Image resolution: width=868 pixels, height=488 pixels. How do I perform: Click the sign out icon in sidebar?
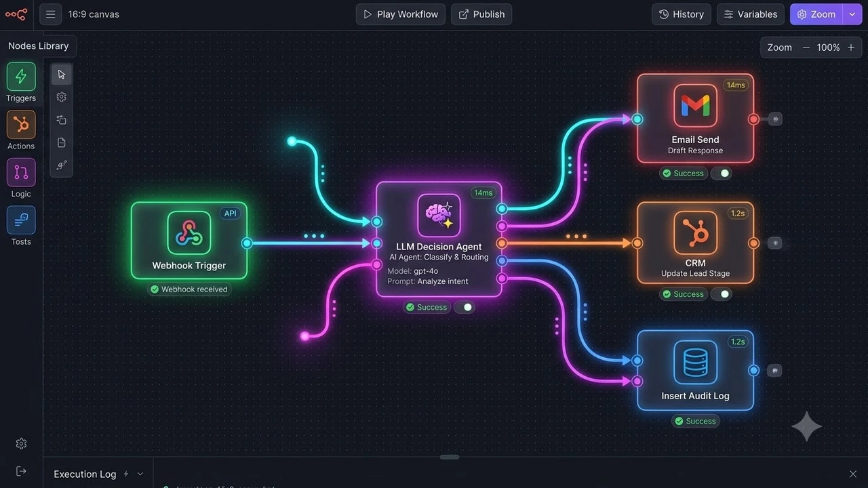click(21, 471)
